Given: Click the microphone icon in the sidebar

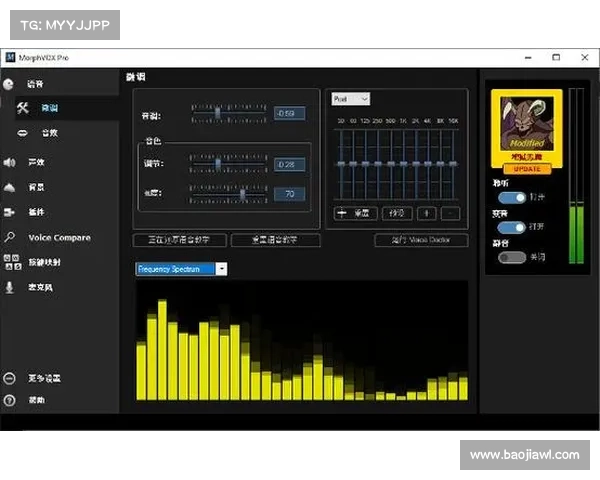Looking at the screenshot, I should point(10,287).
